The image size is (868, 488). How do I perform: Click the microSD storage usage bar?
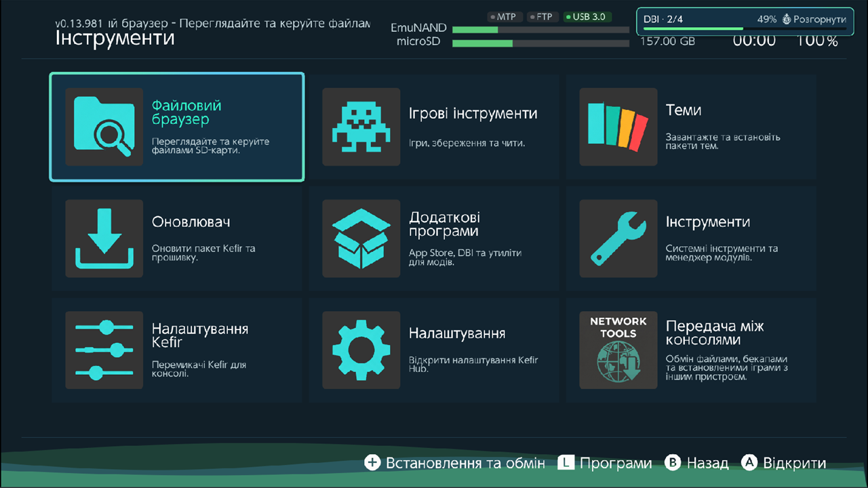click(x=540, y=43)
